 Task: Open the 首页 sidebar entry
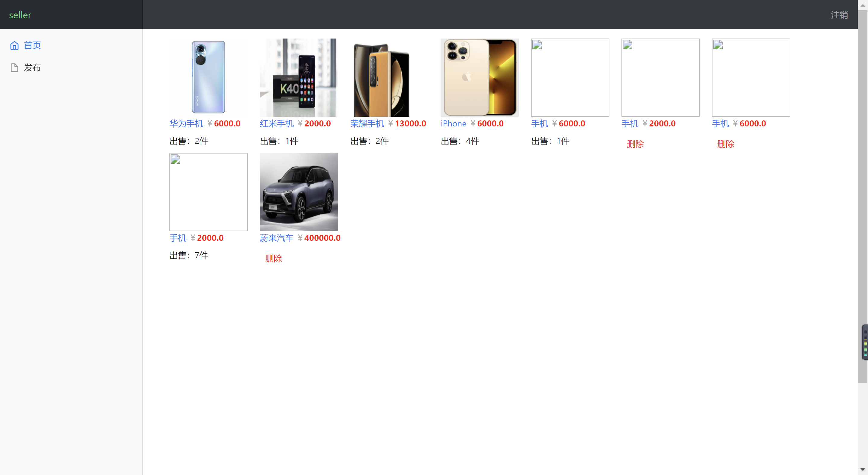(32, 45)
